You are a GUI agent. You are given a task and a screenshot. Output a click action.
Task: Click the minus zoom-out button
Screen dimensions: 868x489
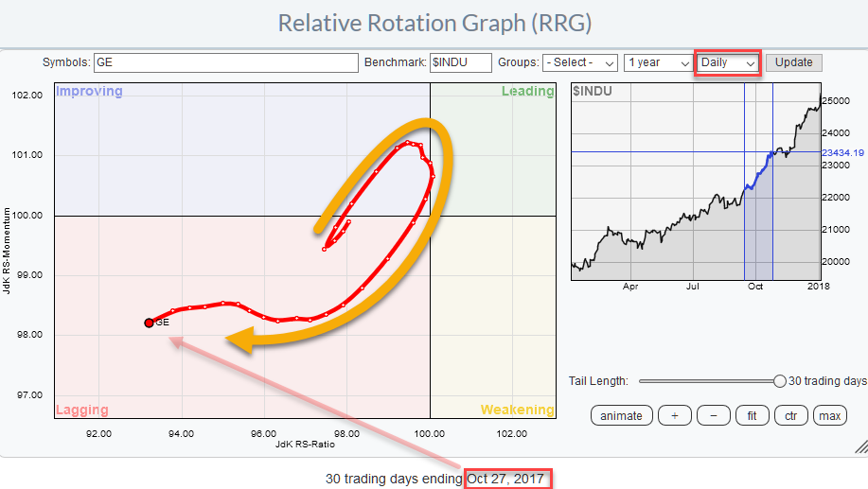coord(714,415)
